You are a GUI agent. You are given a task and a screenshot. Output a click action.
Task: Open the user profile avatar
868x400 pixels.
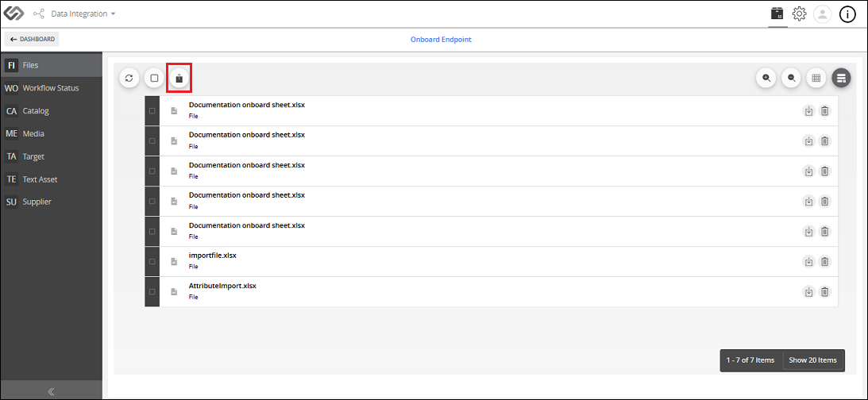pyautogui.click(x=823, y=14)
